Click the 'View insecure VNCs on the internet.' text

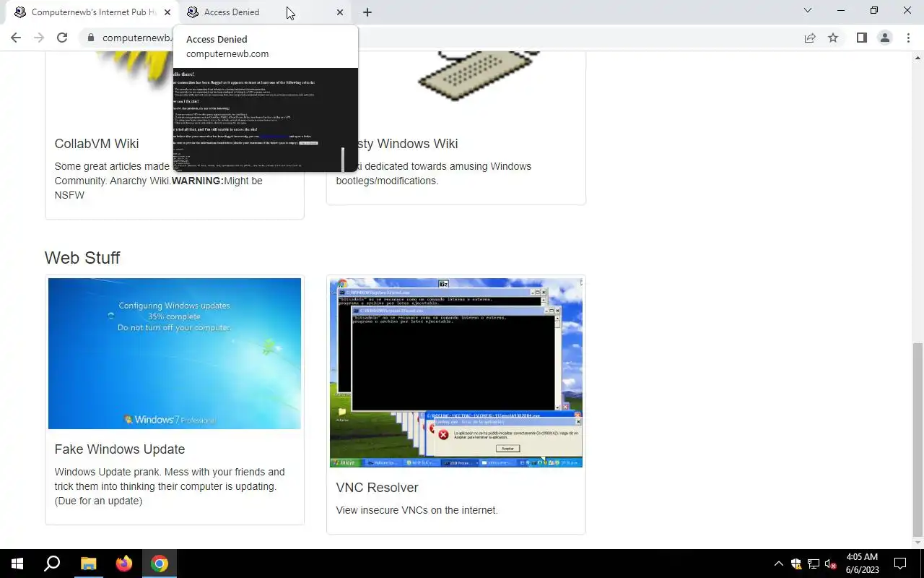point(417,510)
